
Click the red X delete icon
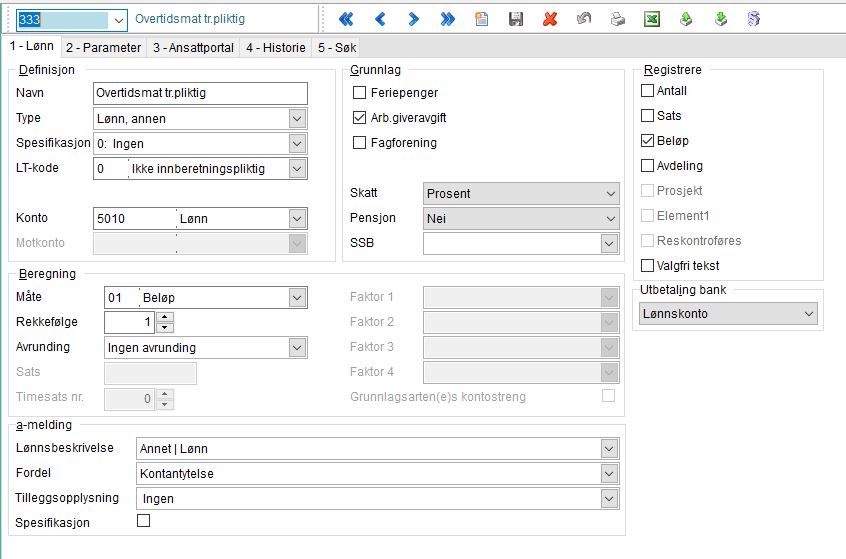point(550,19)
